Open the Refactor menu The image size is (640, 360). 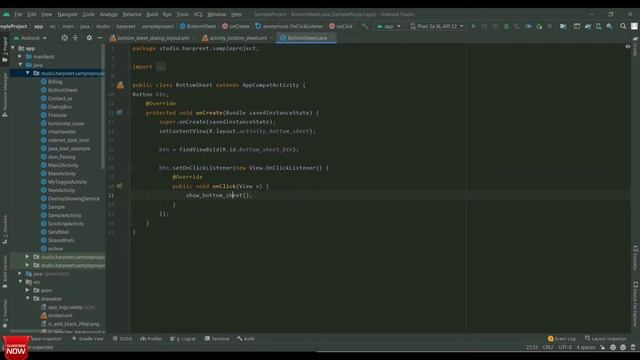132,14
